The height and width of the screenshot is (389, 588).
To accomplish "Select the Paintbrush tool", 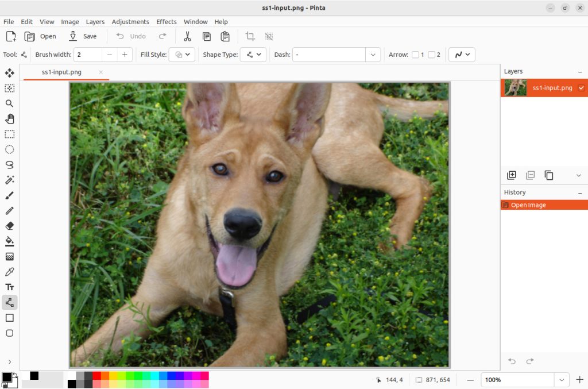I will (9, 195).
